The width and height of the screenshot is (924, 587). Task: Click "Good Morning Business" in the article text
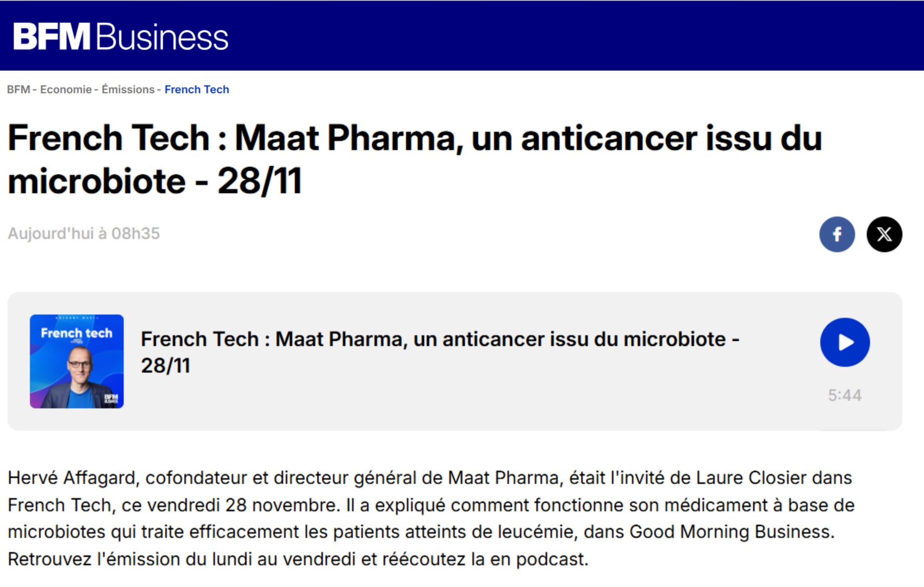(731, 532)
